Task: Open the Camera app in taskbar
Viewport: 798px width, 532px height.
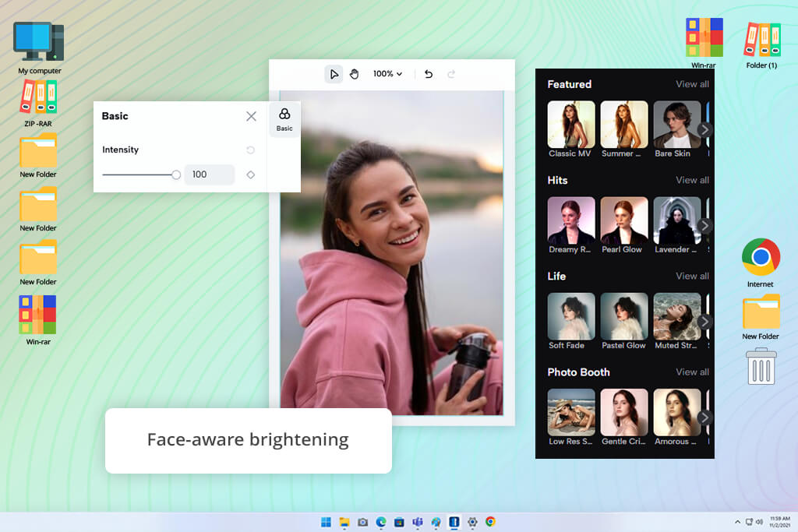Action: tap(363, 522)
